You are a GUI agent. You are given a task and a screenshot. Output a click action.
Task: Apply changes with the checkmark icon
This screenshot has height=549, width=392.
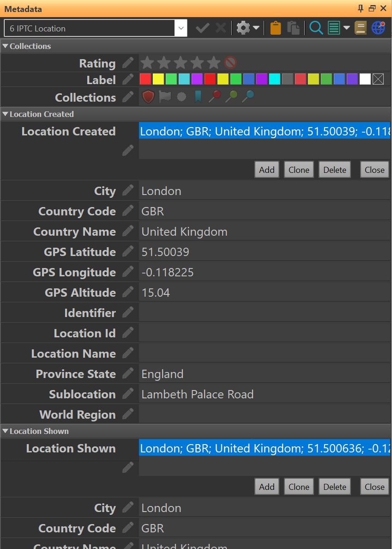(x=202, y=28)
